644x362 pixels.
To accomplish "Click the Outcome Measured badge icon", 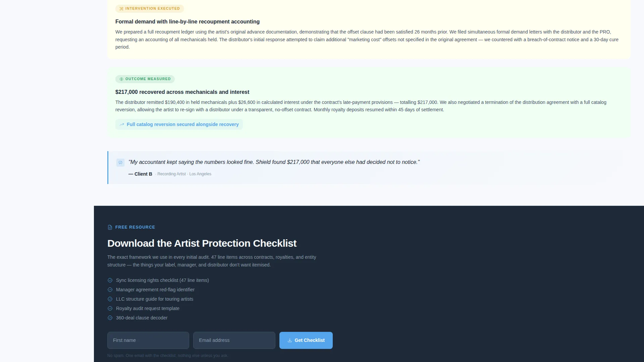I will coord(121,79).
